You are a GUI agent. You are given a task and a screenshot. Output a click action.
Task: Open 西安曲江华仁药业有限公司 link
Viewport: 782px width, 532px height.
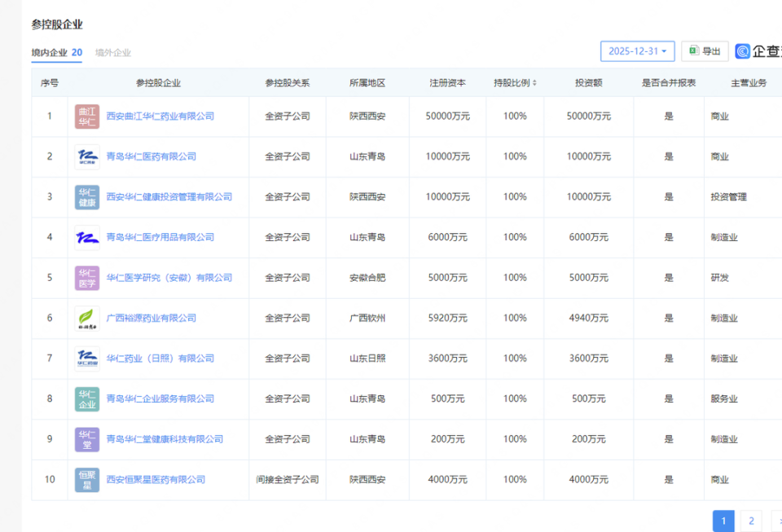coord(160,117)
